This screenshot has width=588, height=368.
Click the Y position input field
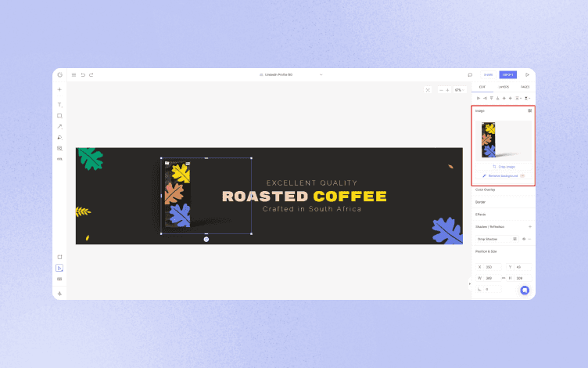[519, 267]
